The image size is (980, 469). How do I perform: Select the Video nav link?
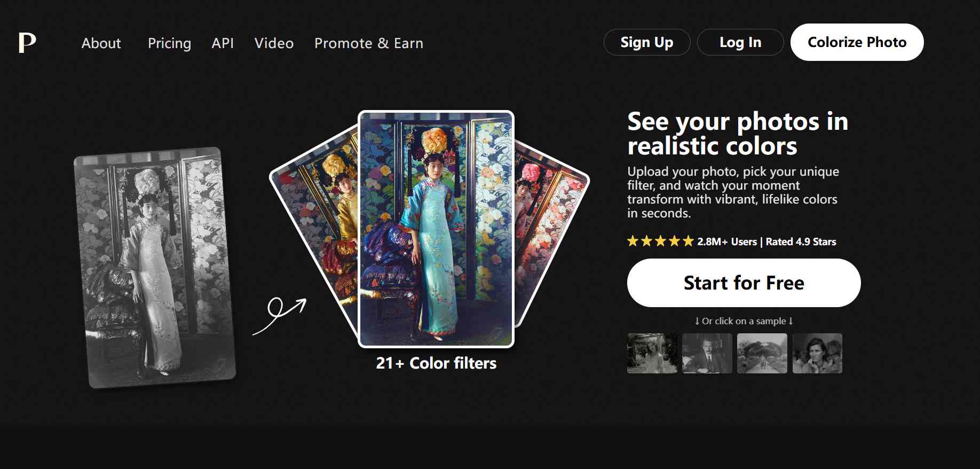tap(274, 43)
